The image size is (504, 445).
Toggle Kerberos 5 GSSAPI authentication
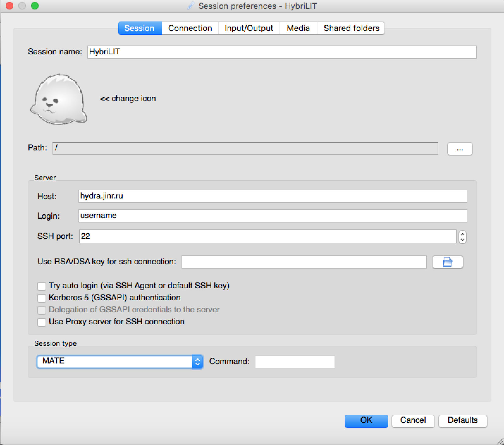pyautogui.click(x=42, y=298)
